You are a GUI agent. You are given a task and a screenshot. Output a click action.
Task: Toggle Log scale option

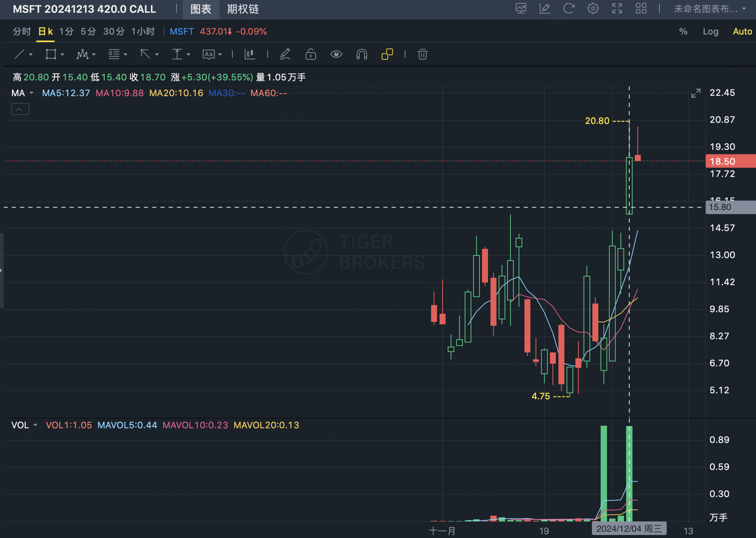(710, 32)
